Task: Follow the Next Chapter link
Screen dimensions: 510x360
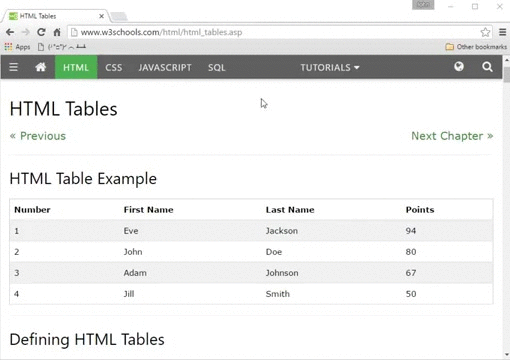Action: click(452, 136)
